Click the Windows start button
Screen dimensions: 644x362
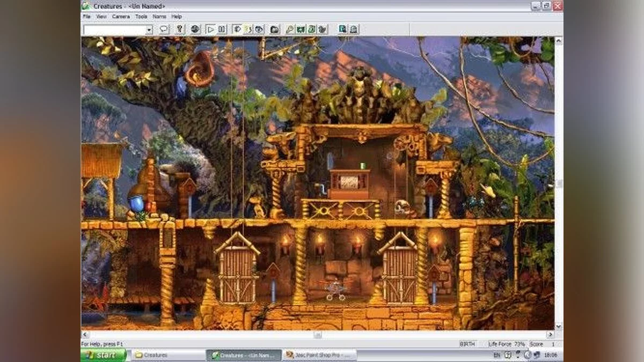pos(104,355)
